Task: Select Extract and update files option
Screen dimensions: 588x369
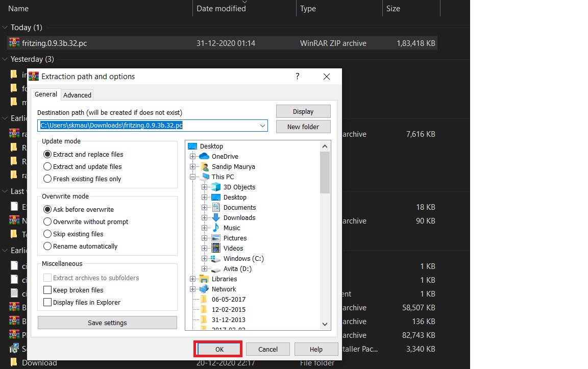Action: [83, 166]
